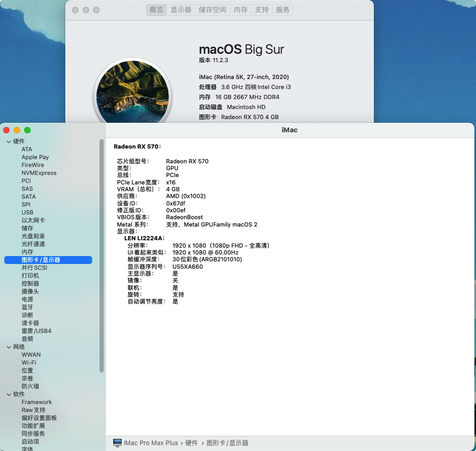Select 光盘刻录 in sidebar
The height and width of the screenshot is (451, 476).
pos(33,236)
